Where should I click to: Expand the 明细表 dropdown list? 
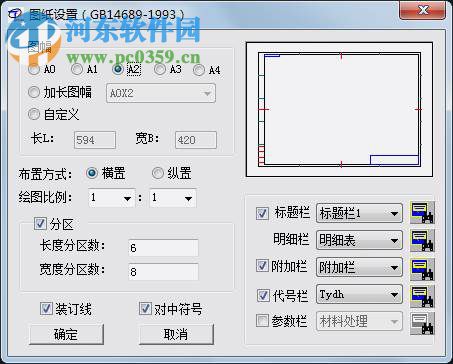click(359, 240)
